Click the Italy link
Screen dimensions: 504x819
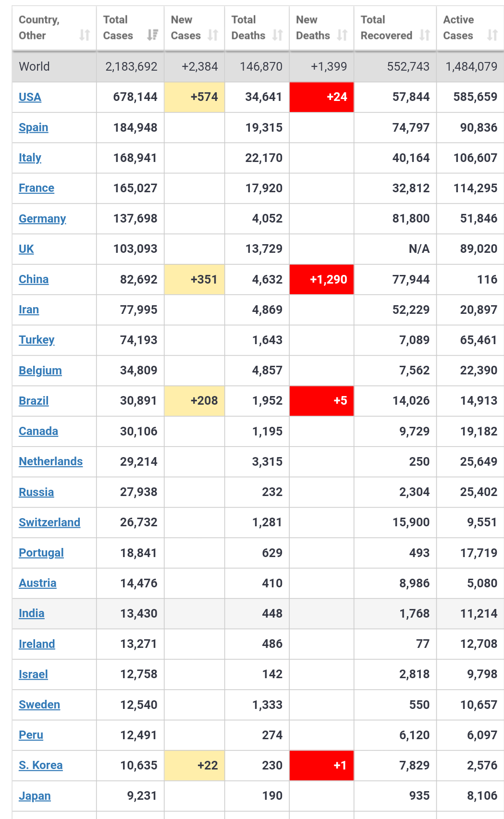tap(30, 158)
